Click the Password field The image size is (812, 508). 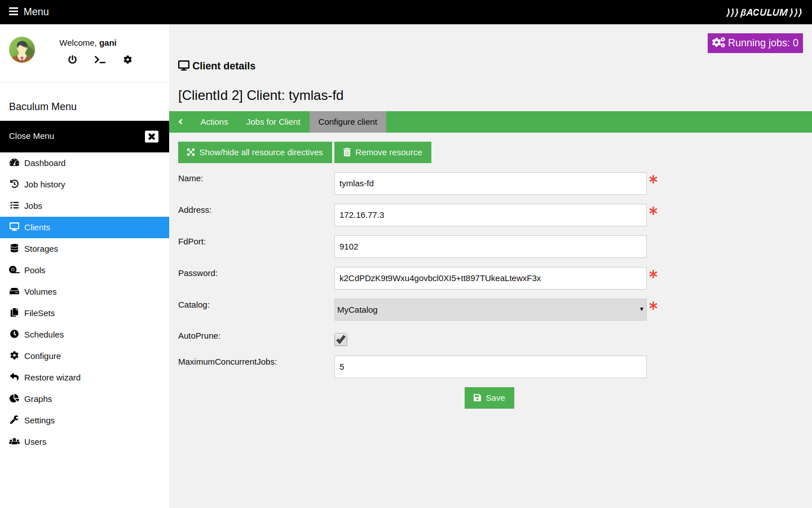click(x=491, y=278)
